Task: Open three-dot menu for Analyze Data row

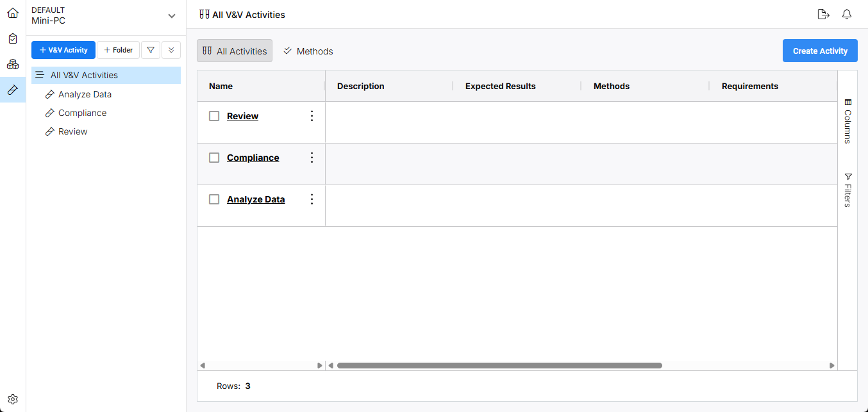Action: pos(312,199)
